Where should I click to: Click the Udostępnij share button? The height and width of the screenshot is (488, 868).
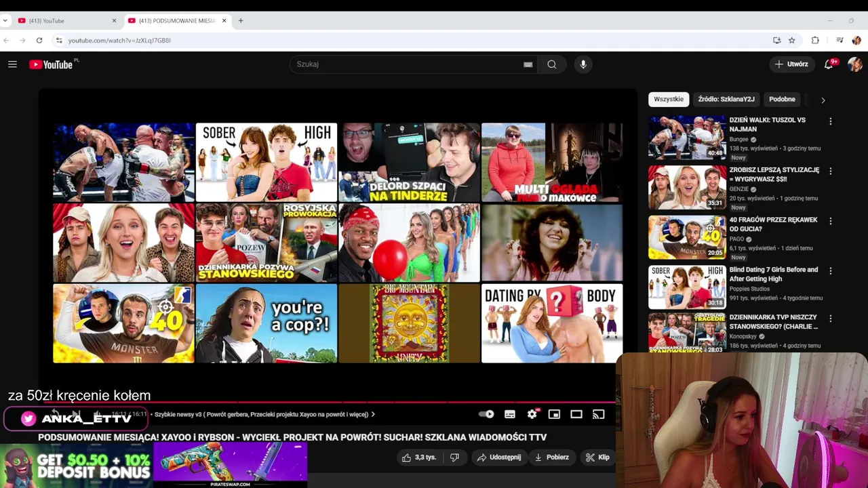pos(499,457)
